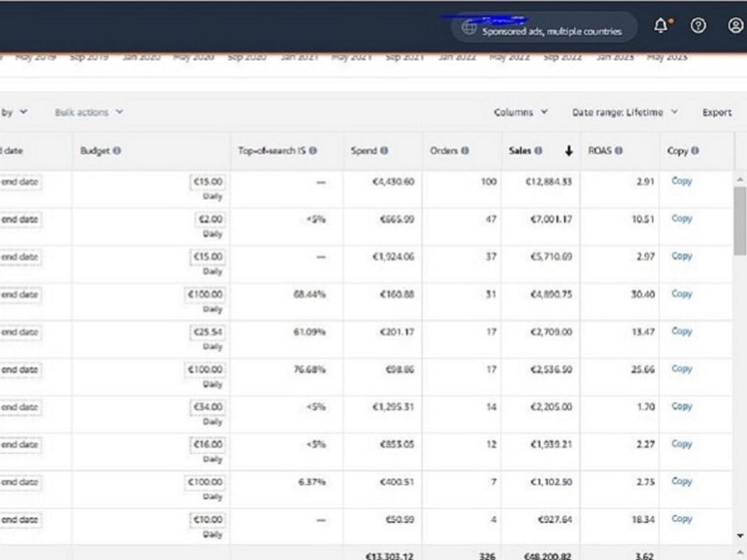Select the total spend €13,303.12
The width and height of the screenshot is (747, 560).
pos(390,556)
